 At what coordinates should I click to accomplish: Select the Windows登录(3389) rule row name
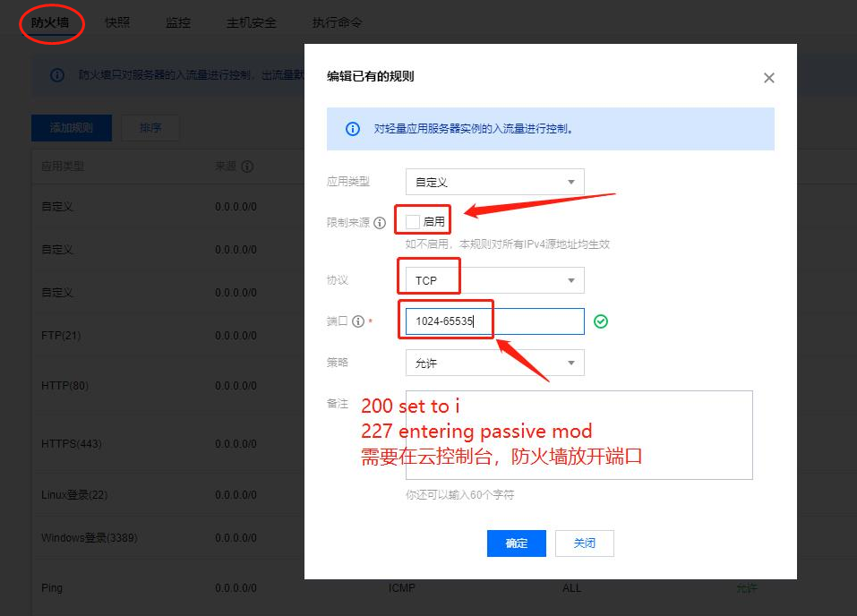(x=89, y=538)
